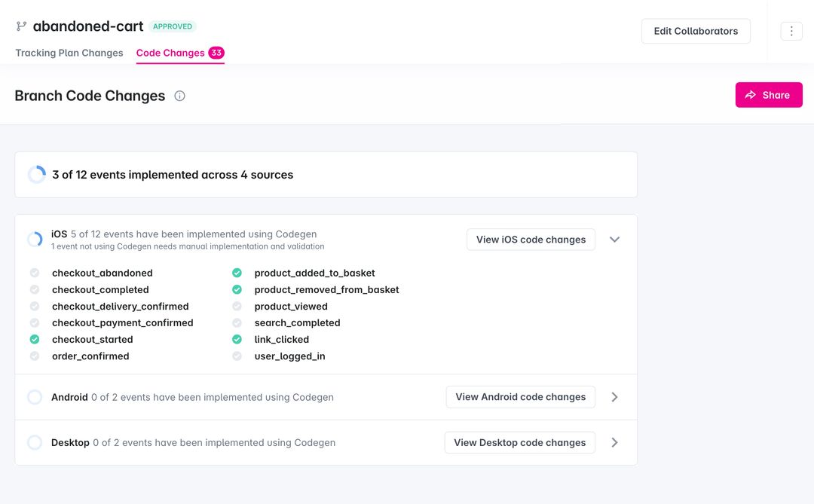Click the APPROVED status badge
Viewport: 814px width, 504px height.
(x=173, y=26)
